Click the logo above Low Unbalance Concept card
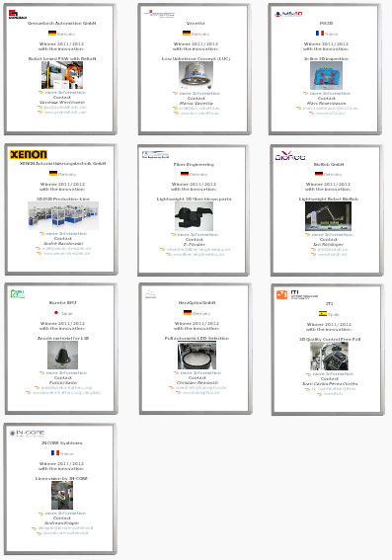392x560 pixels. (x=159, y=14)
